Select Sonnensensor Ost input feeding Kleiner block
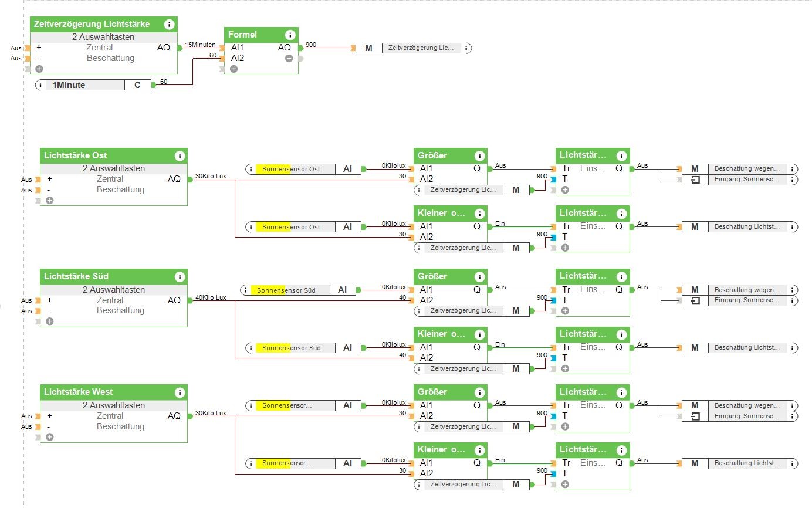 (303, 227)
